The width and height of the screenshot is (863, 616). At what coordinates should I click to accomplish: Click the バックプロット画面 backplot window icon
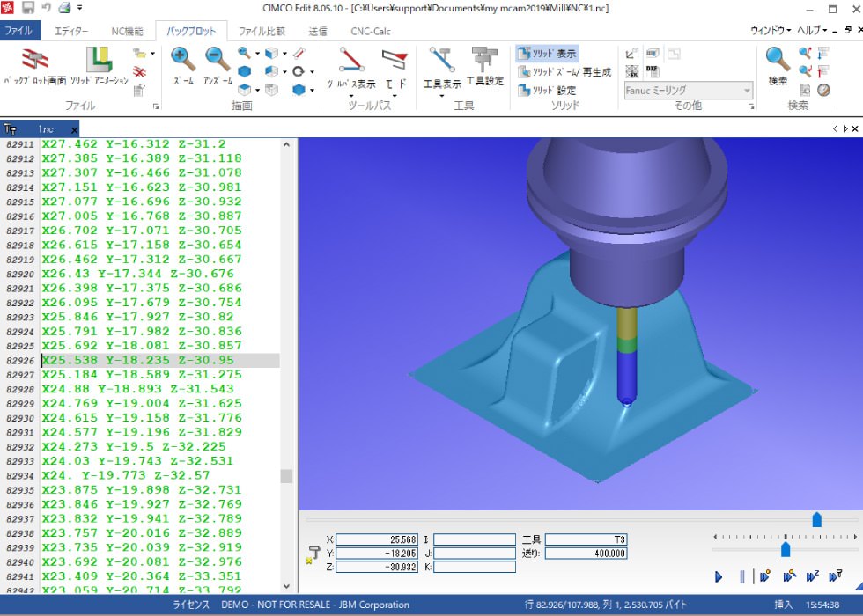point(34,65)
